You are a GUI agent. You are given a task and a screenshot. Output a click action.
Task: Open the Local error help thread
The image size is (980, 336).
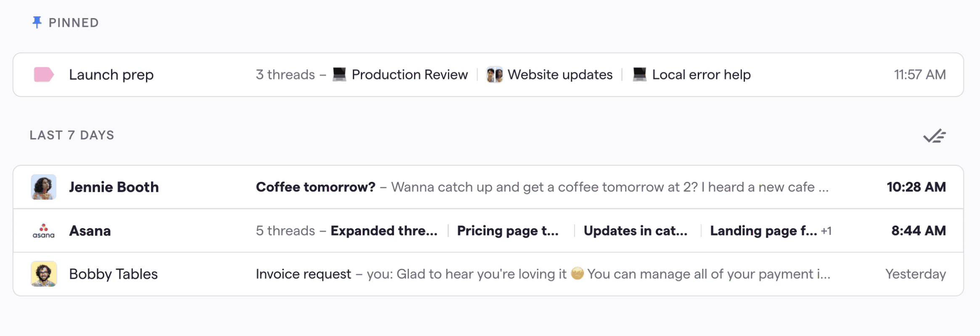pos(701,75)
